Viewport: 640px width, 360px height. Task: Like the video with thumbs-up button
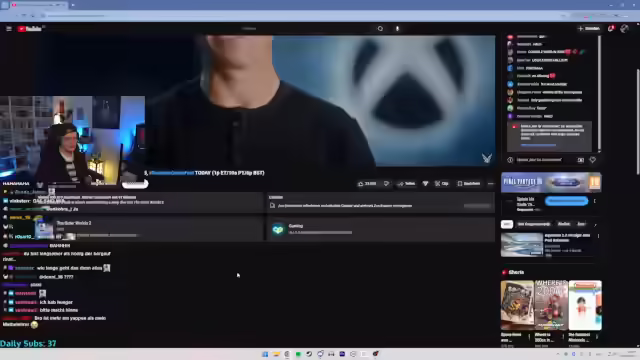[x=367, y=184]
